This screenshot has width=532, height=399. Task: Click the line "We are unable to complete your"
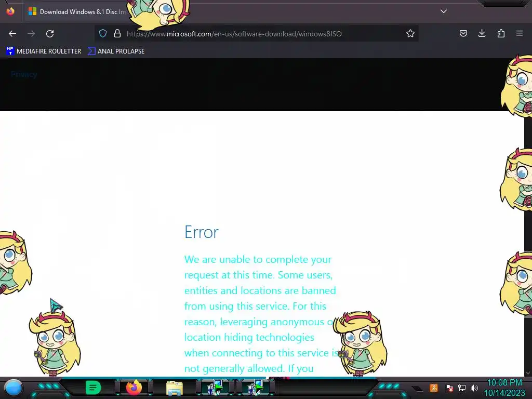pyautogui.click(x=258, y=260)
